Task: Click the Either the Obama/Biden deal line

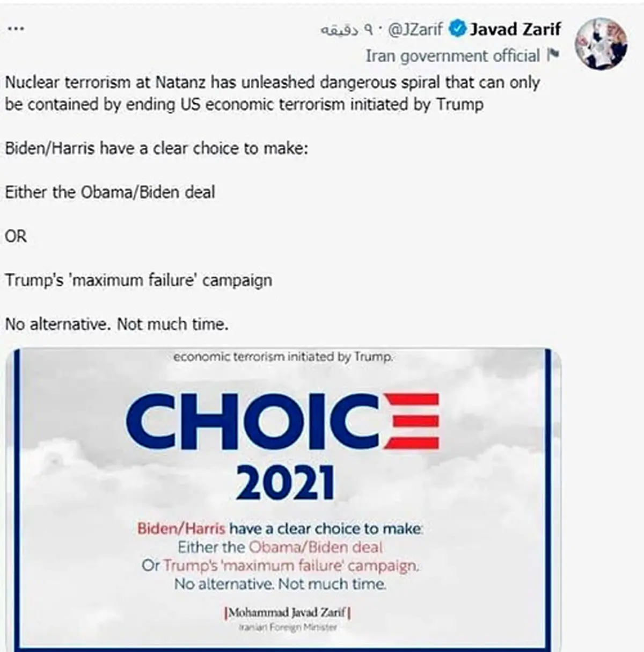Action: [x=110, y=192]
